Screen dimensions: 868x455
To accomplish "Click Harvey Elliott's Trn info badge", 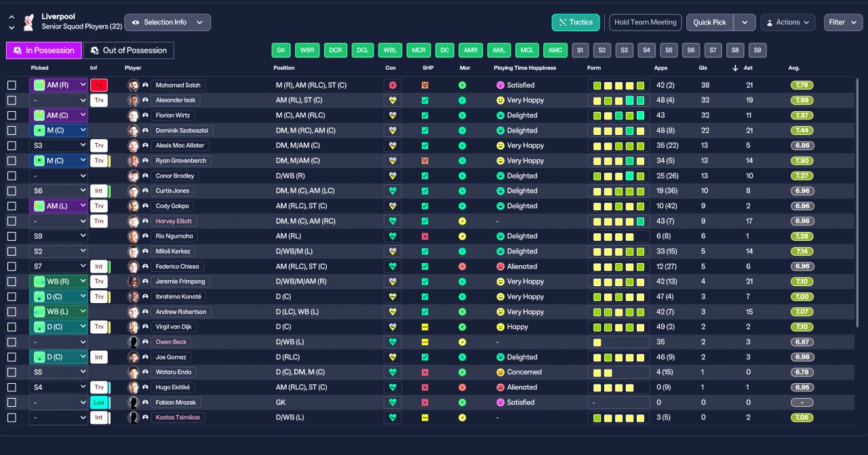I will click(98, 221).
